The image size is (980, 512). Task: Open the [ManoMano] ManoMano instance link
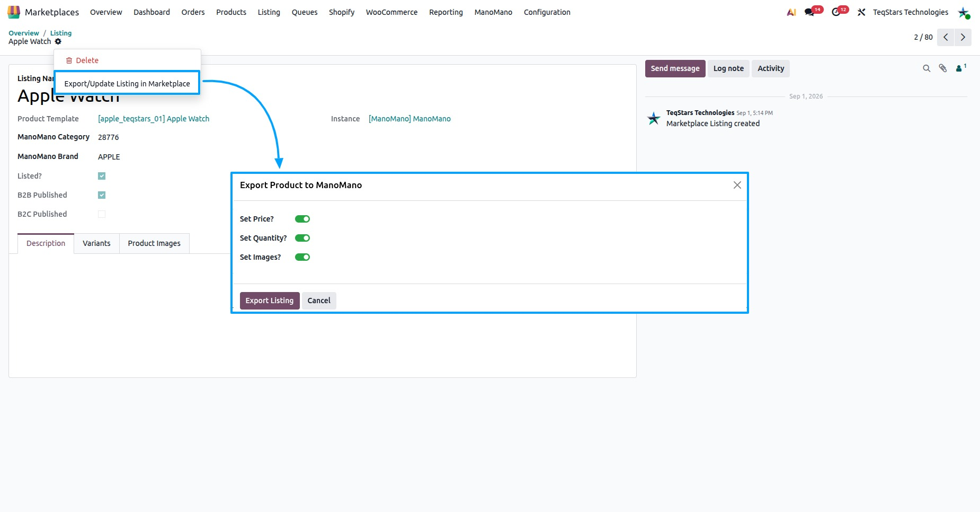(x=409, y=119)
